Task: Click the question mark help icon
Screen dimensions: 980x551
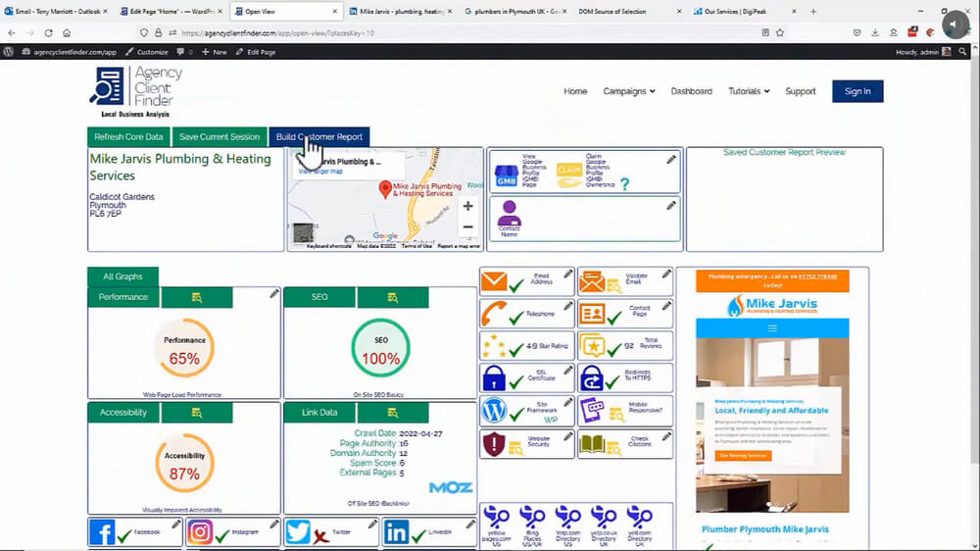Action: [x=624, y=184]
